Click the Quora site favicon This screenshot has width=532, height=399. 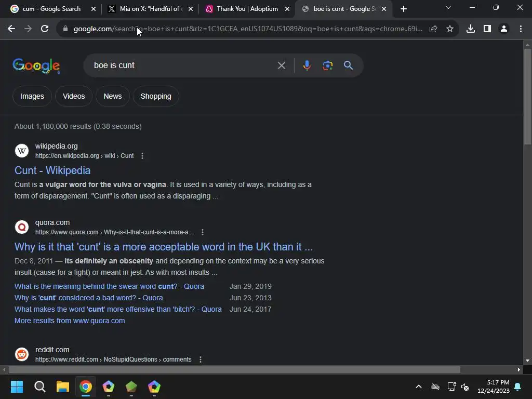pyautogui.click(x=22, y=227)
